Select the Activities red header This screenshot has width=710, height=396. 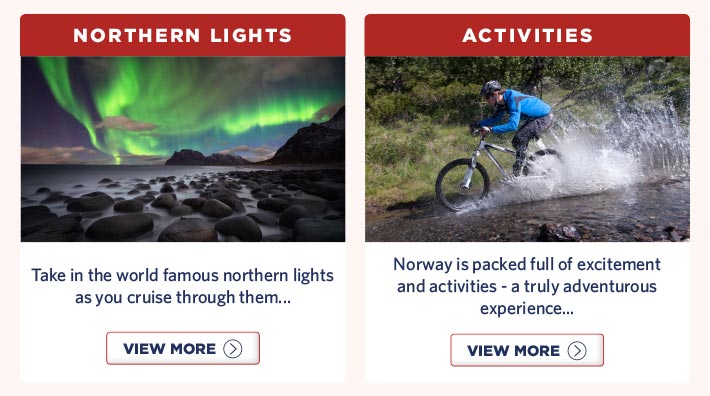[x=528, y=35]
